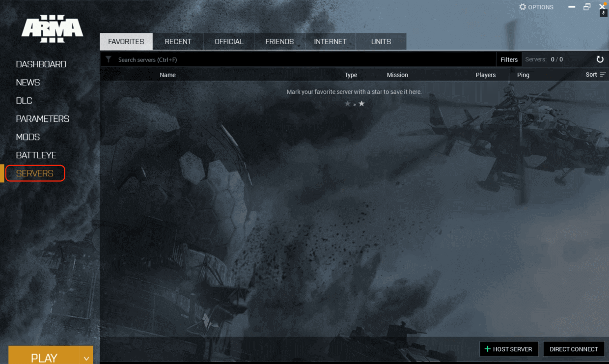
Task: Click the Direct Connect button
Action: (x=574, y=349)
